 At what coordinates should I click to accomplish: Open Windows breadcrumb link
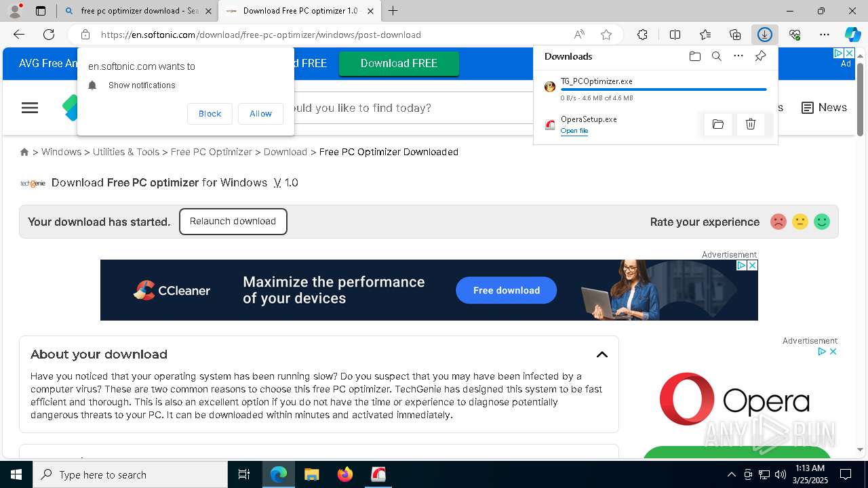coord(61,152)
